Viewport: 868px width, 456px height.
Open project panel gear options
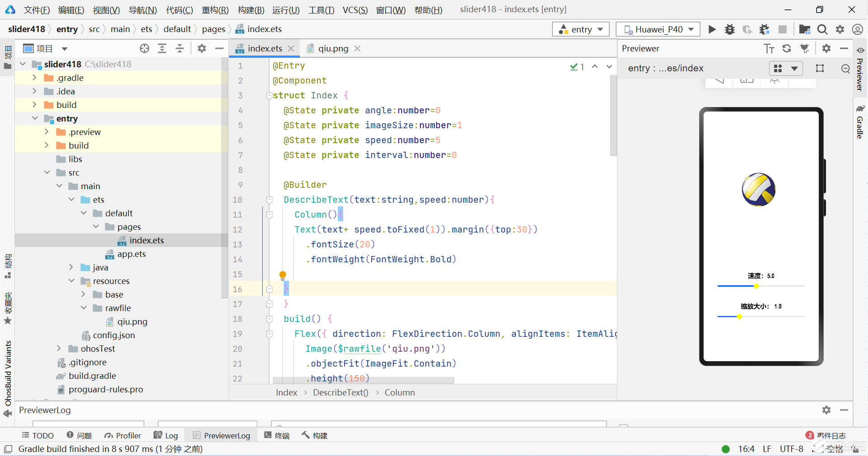pos(202,48)
